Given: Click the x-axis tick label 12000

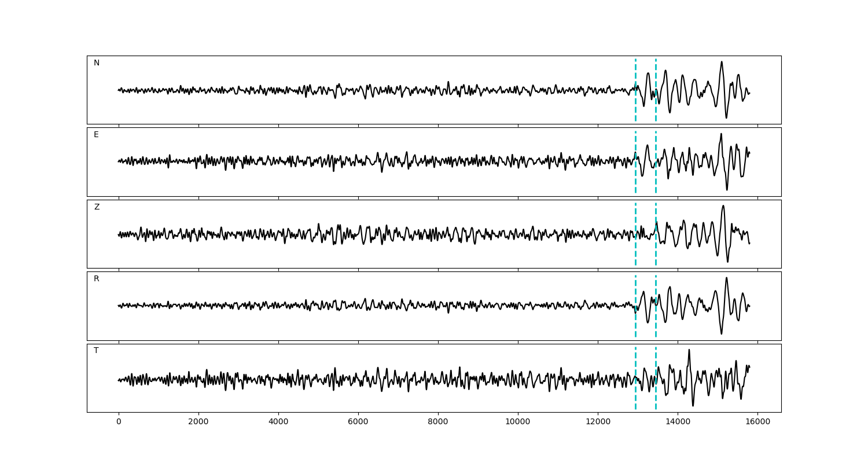Looking at the screenshot, I should pos(598,422).
